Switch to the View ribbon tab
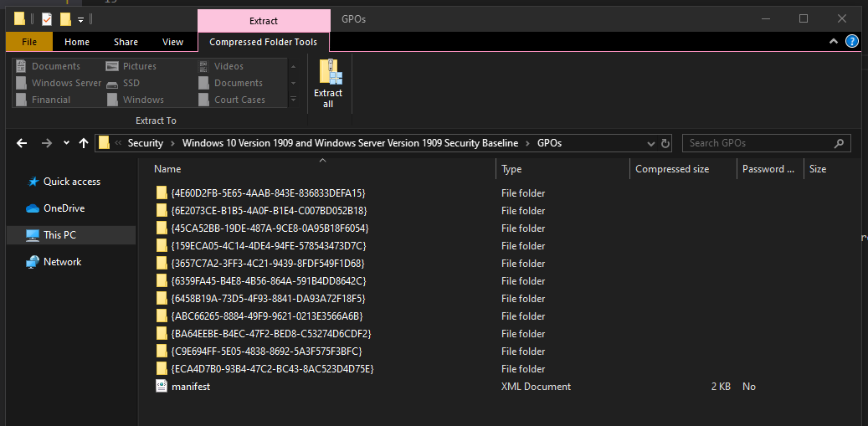The width and height of the screenshot is (868, 426). tap(172, 42)
